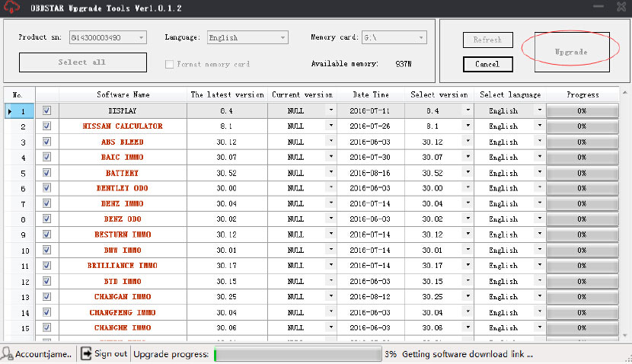Click the account user icon in status bar
This screenshot has width=632, height=364.
[7, 354]
